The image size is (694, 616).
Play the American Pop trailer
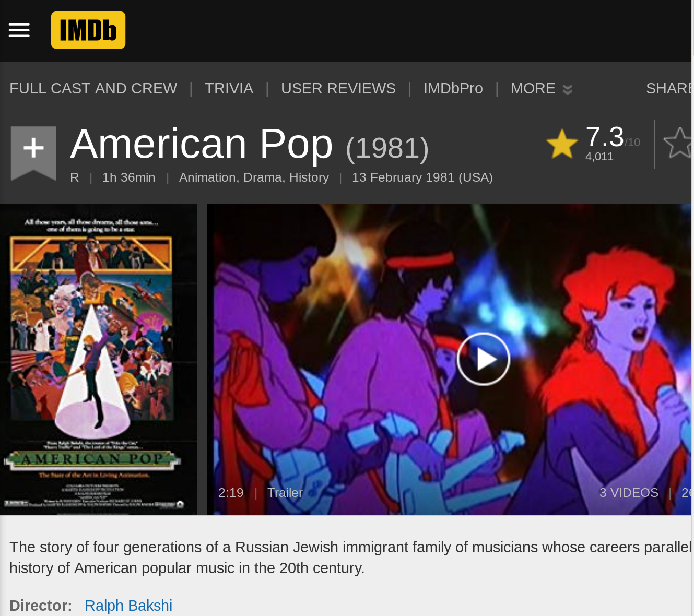484,359
